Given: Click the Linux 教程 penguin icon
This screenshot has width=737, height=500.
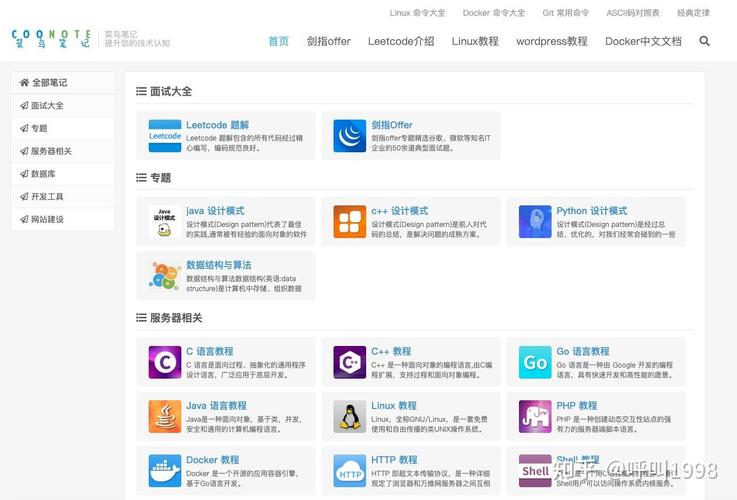Looking at the screenshot, I should [x=350, y=416].
